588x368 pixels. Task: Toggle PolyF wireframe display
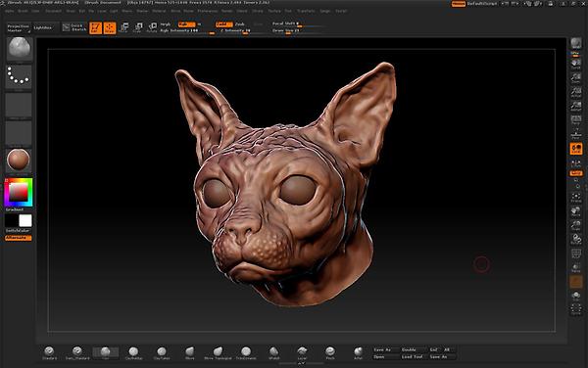click(576, 253)
